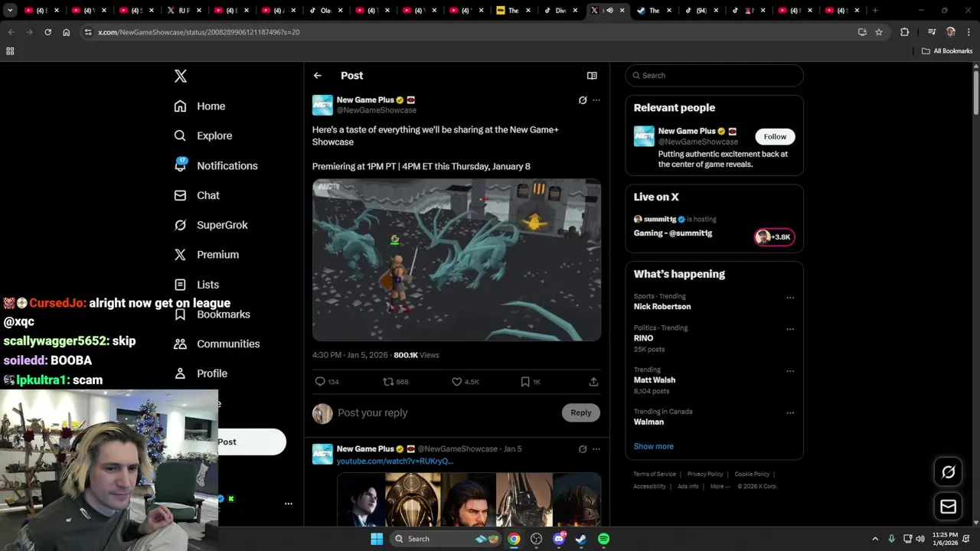Open reader view icon in Post header

(592, 76)
